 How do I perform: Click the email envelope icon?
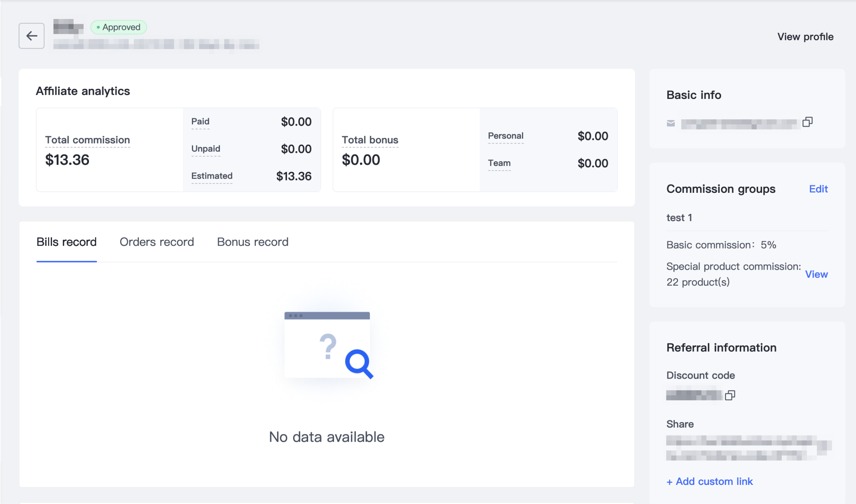[671, 123]
